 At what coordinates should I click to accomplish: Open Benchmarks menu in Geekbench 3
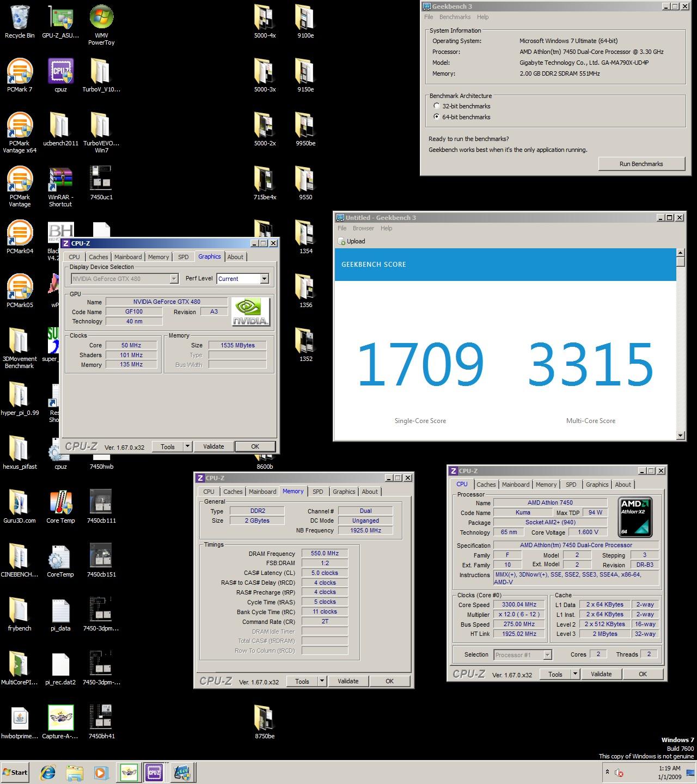tap(455, 17)
